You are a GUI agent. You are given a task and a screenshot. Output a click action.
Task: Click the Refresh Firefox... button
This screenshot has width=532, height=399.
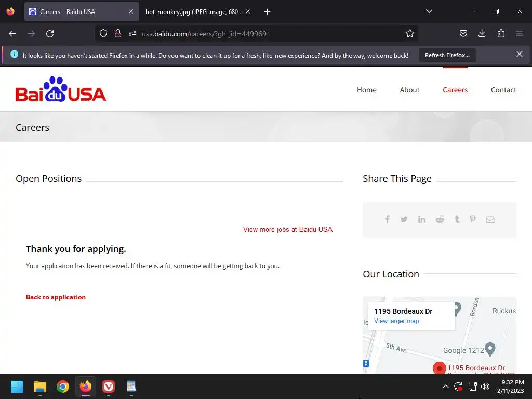click(447, 55)
